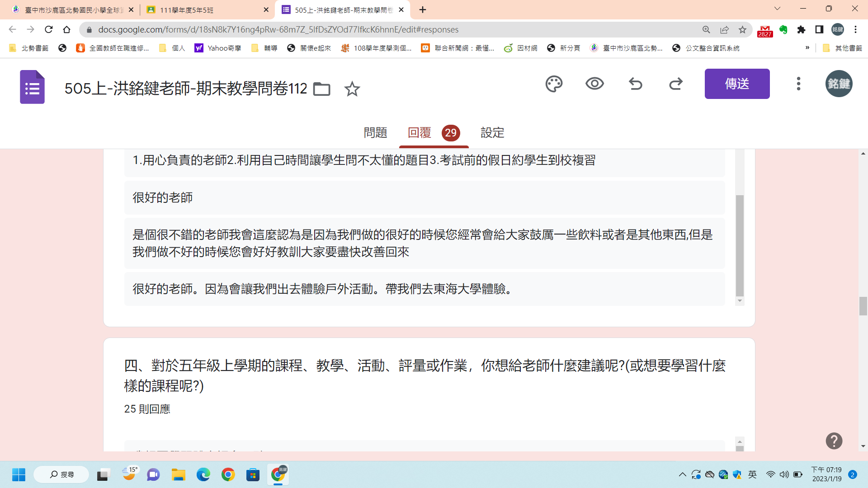This screenshot has width=868, height=488.
Task: Click the taskbar 搜尋 search box
Action: [x=61, y=474]
